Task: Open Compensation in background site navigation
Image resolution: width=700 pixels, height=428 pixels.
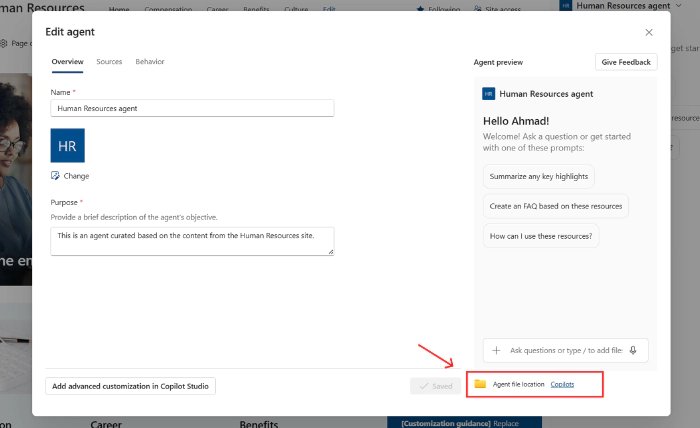Action: (168, 9)
